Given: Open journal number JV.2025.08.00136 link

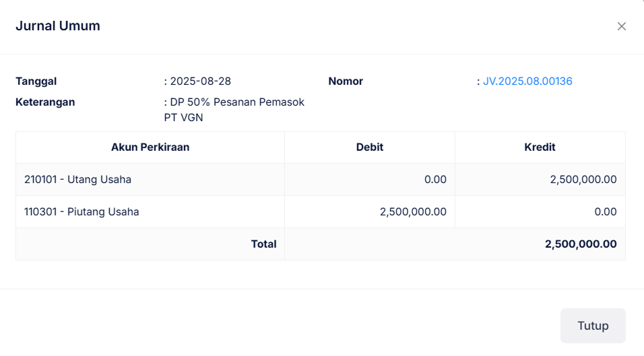Looking at the screenshot, I should coord(527,81).
